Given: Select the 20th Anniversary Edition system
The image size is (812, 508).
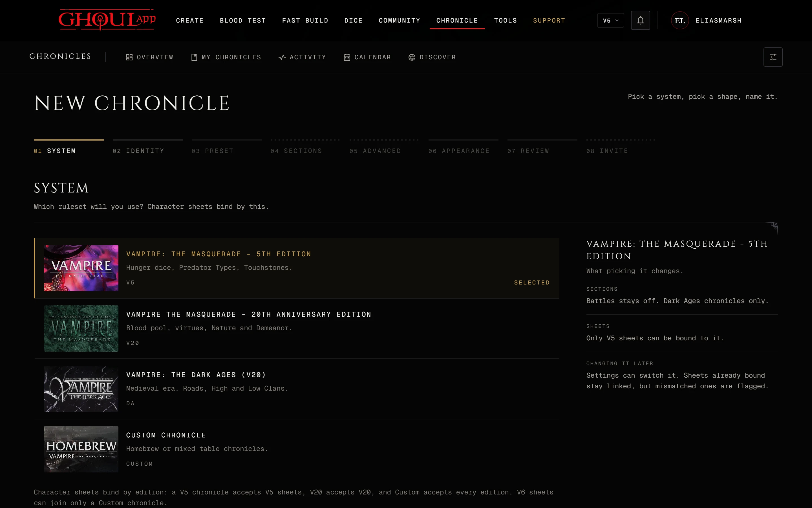Looking at the screenshot, I should (x=297, y=329).
